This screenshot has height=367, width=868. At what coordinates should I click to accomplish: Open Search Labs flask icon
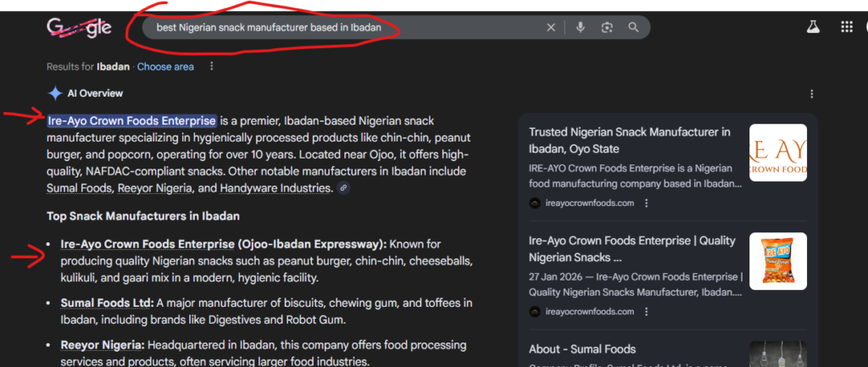(813, 27)
